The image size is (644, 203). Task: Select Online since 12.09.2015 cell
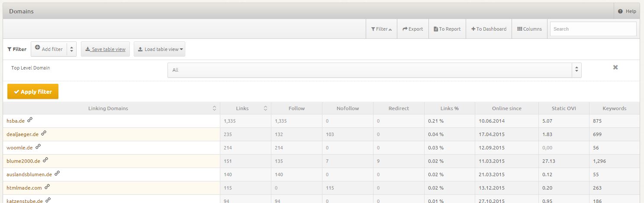click(491, 148)
